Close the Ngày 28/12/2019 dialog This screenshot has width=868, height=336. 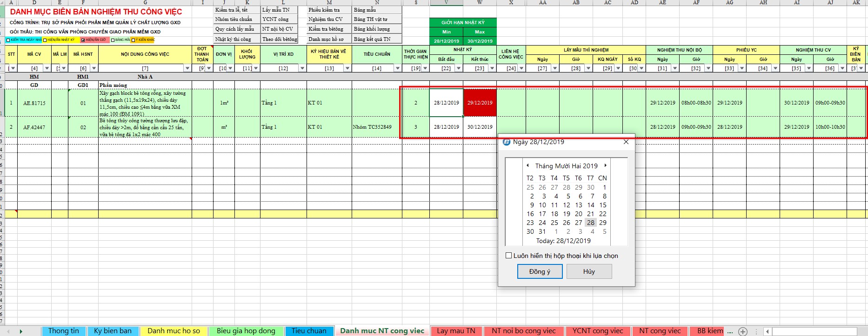tap(626, 142)
